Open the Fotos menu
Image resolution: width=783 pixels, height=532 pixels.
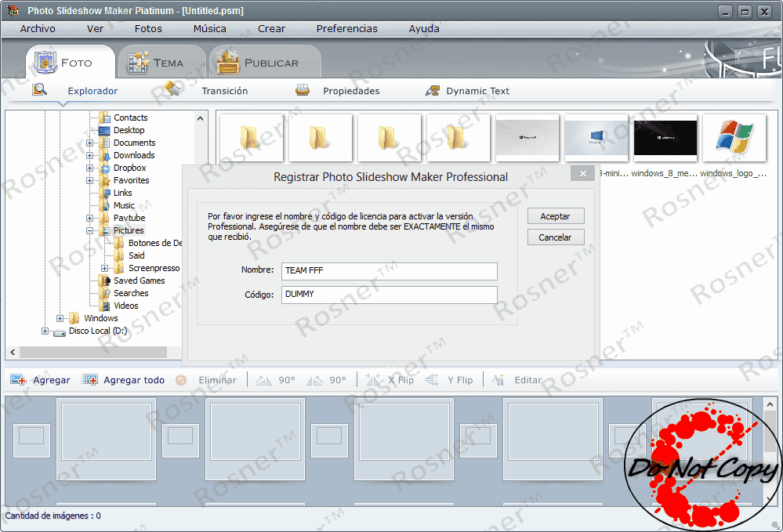pyautogui.click(x=148, y=28)
